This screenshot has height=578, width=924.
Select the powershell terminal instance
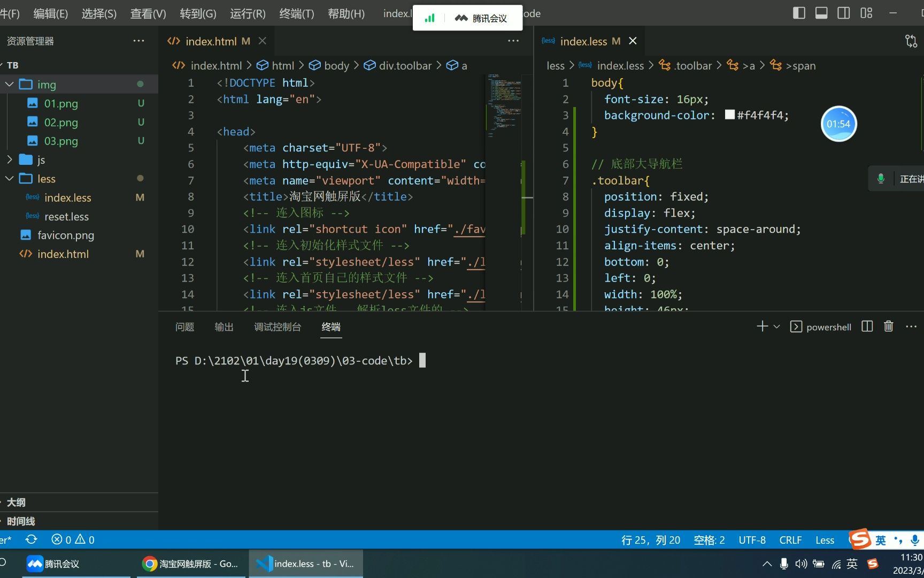[821, 326]
